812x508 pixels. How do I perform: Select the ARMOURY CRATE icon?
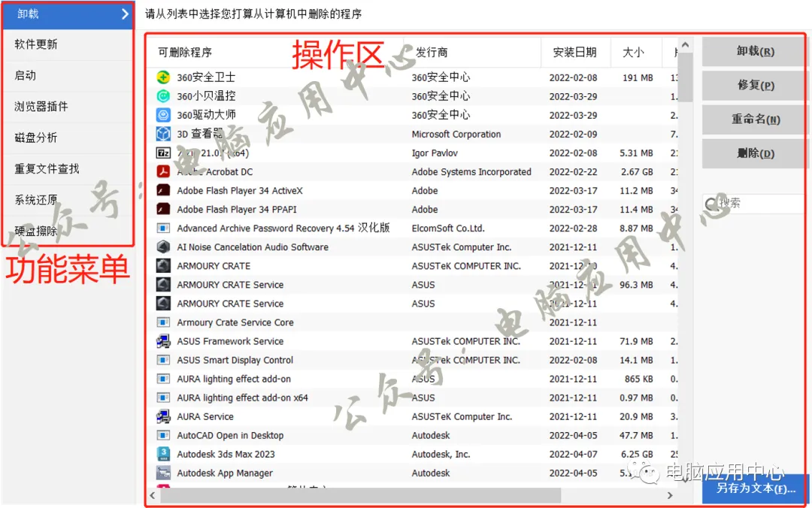(163, 266)
